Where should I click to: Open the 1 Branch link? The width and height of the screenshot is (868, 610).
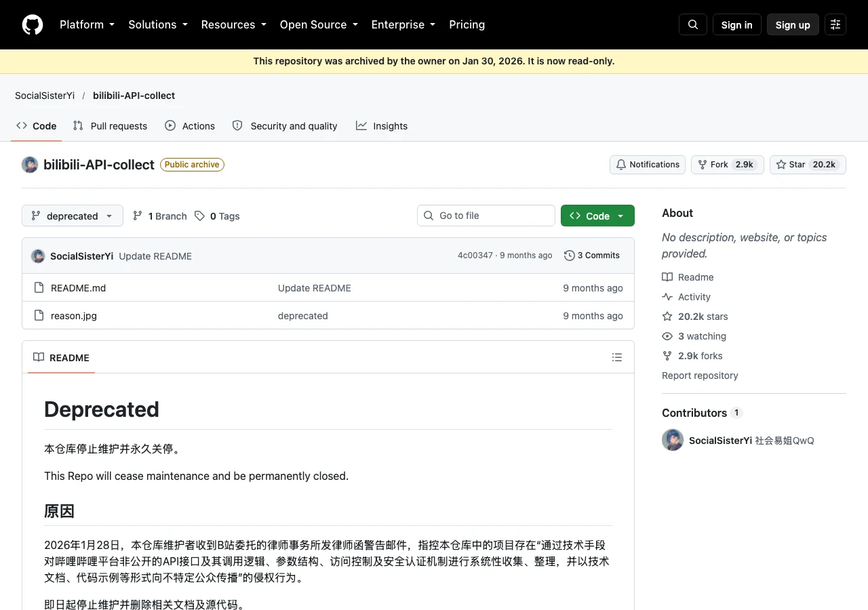coord(160,216)
